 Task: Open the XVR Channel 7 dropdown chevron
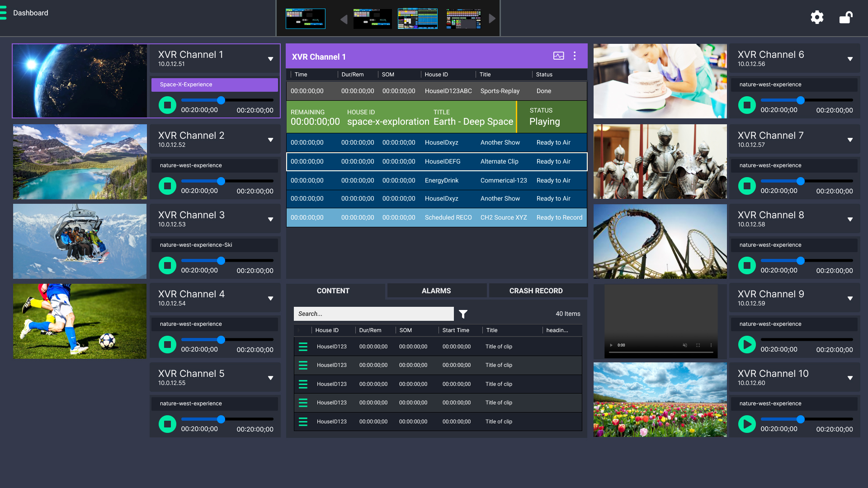tap(849, 139)
